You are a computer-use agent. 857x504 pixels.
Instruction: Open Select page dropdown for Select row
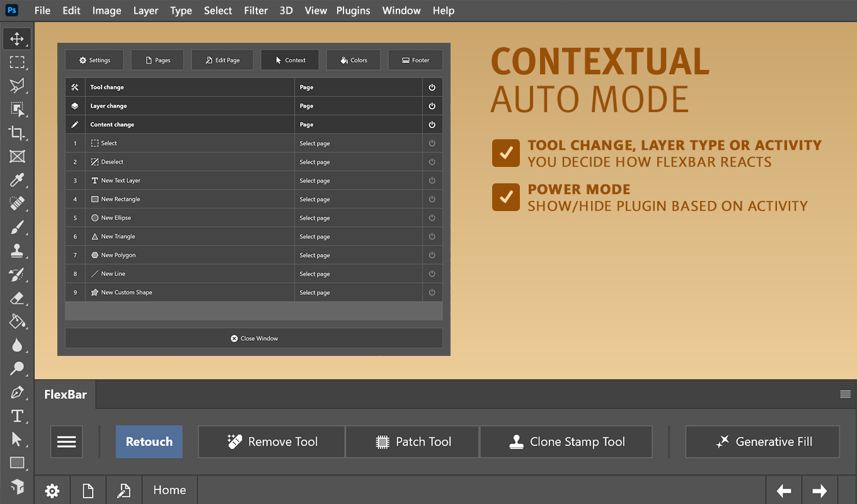(359, 143)
